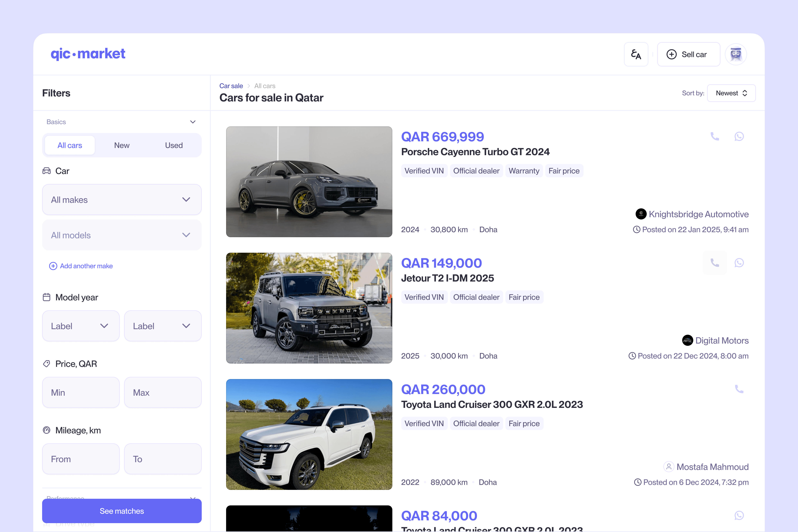This screenshot has height=532, width=798.
Task: Call the Porsche Cayenne seller
Action: (715, 136)
